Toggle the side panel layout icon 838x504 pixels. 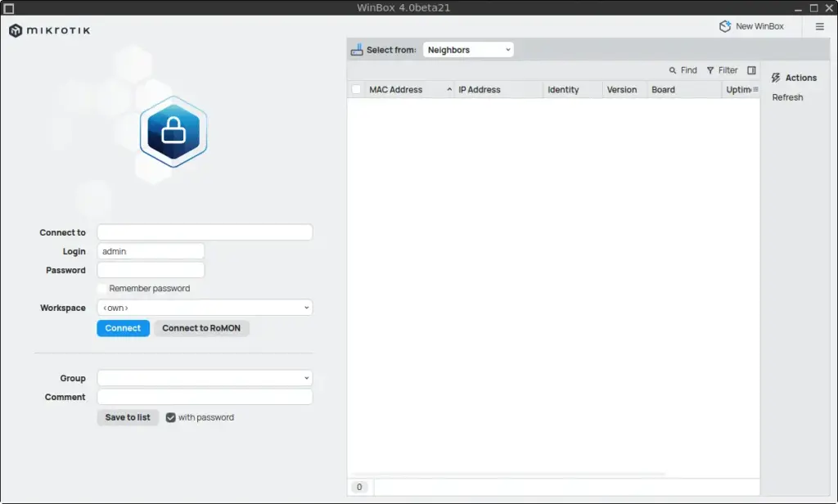tap(751, 70)
